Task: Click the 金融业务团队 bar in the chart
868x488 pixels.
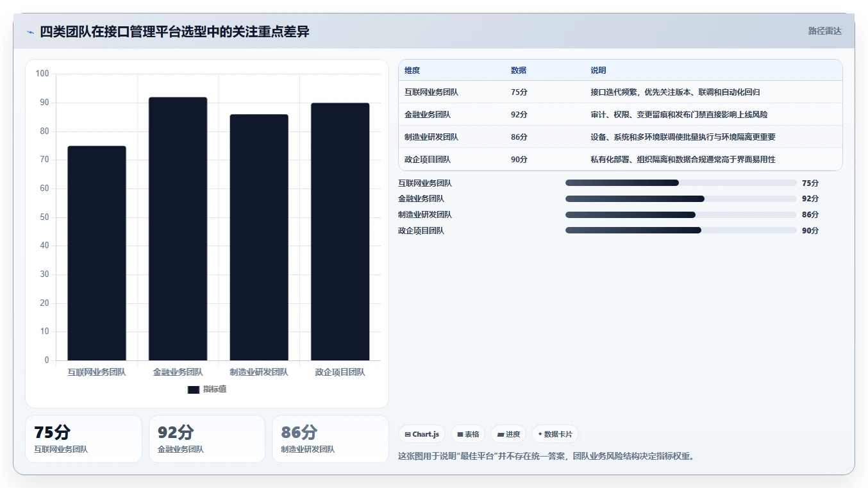Action: [178, 229]
